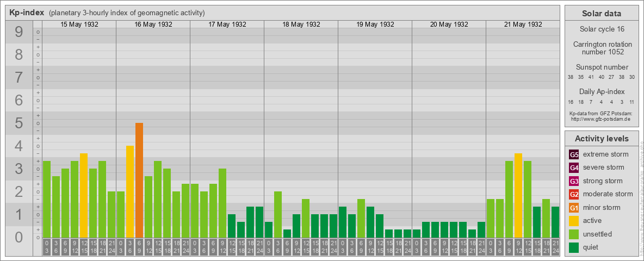Image resolution: width=644 pixels, height=261 pixels.
Task: Click the first sunspot value '38'
Action: tap(571, 77)
